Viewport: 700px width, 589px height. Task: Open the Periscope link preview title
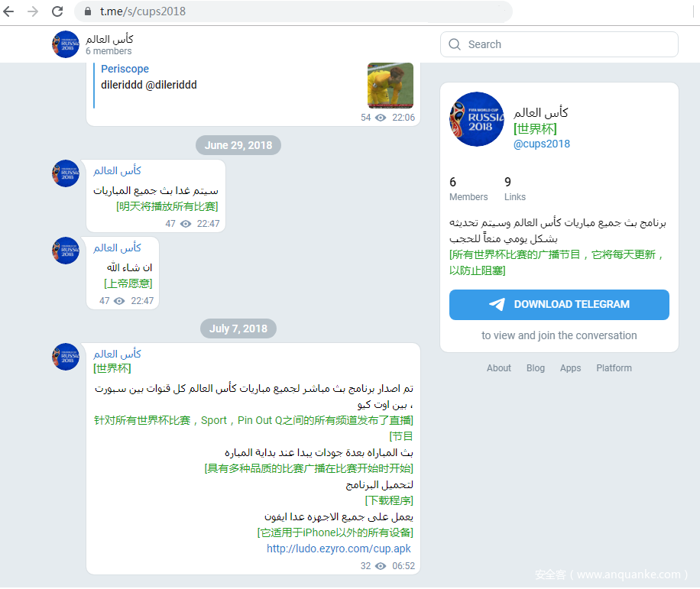[x=125, y=69]
